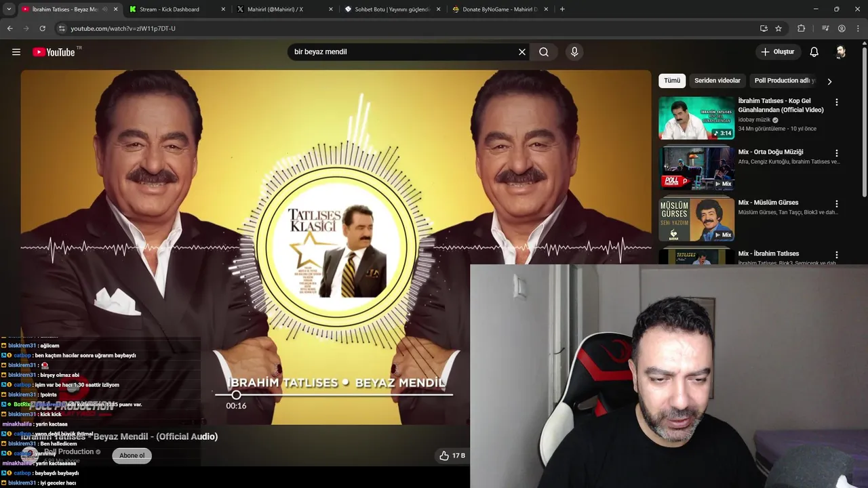
Task: Open the browser extensions puzzle icon
Action: pos(802,28)
